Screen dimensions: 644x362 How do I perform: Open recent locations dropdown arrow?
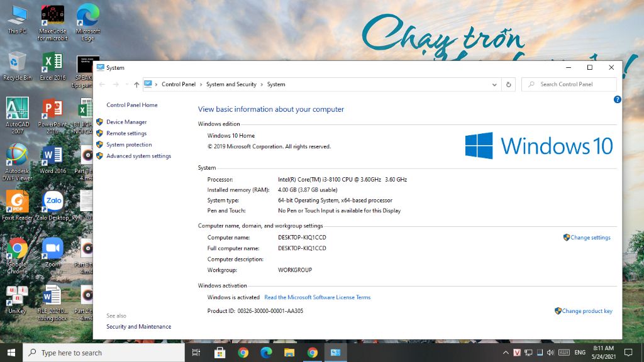pos(126,85)
